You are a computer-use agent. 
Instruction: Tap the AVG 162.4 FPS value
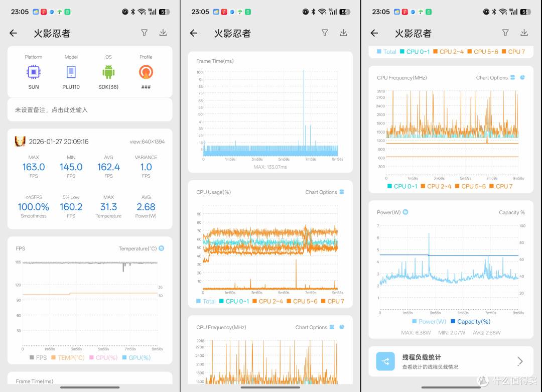[108, 167]
